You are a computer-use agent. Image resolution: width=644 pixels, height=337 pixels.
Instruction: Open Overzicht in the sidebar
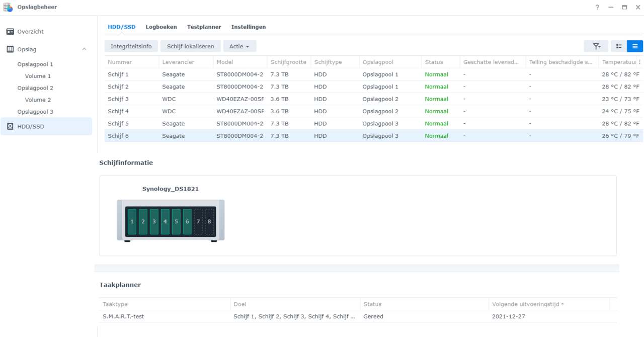[x=30, y=32]
